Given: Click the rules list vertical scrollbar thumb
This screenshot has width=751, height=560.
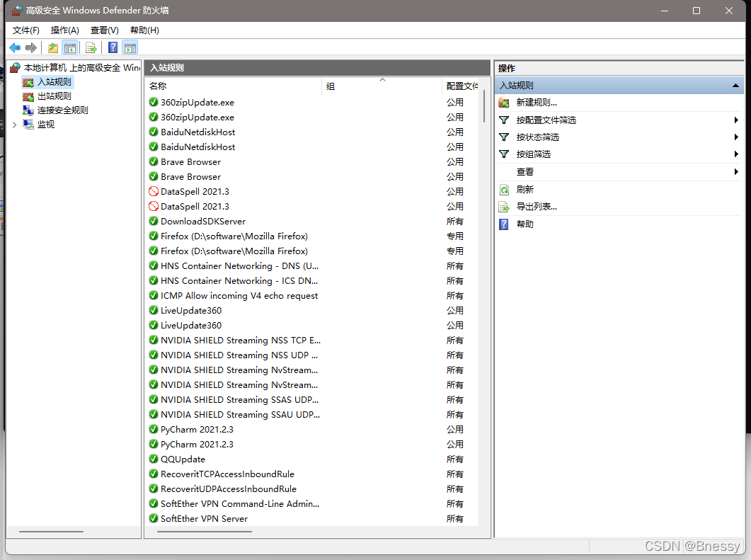Looking at the screenshot, I should point(484,106).
